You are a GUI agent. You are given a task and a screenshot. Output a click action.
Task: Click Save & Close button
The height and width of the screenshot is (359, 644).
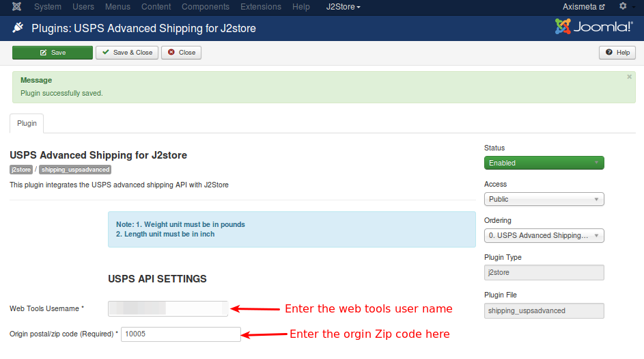(127, 53)
